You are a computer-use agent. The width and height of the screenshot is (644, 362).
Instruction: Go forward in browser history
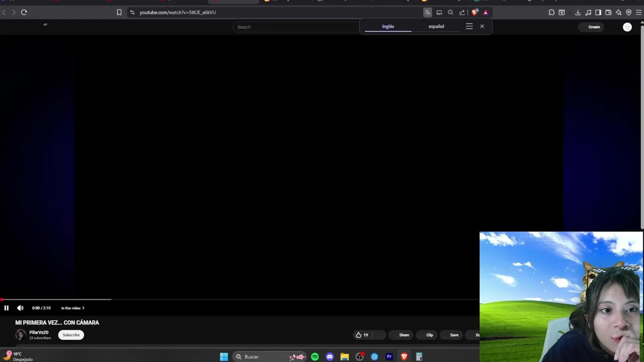[x=14, y=12]
